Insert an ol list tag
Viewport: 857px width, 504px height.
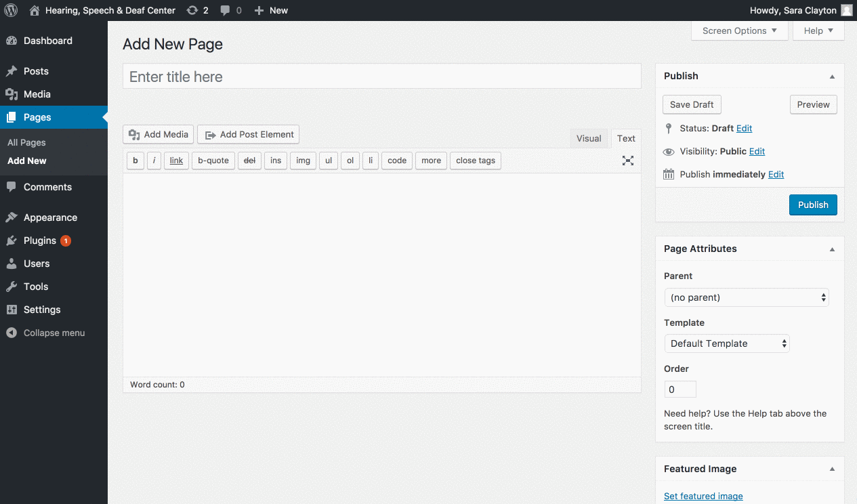click(x=350, y=161)
